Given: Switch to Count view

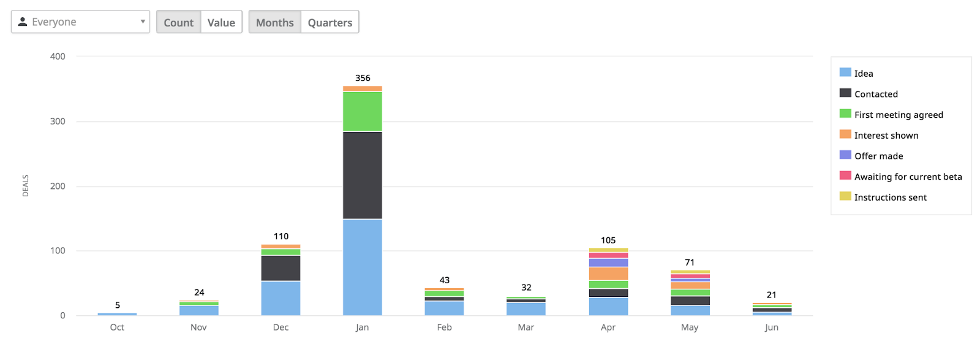Looking at the screenshot, I should (178, 22).
